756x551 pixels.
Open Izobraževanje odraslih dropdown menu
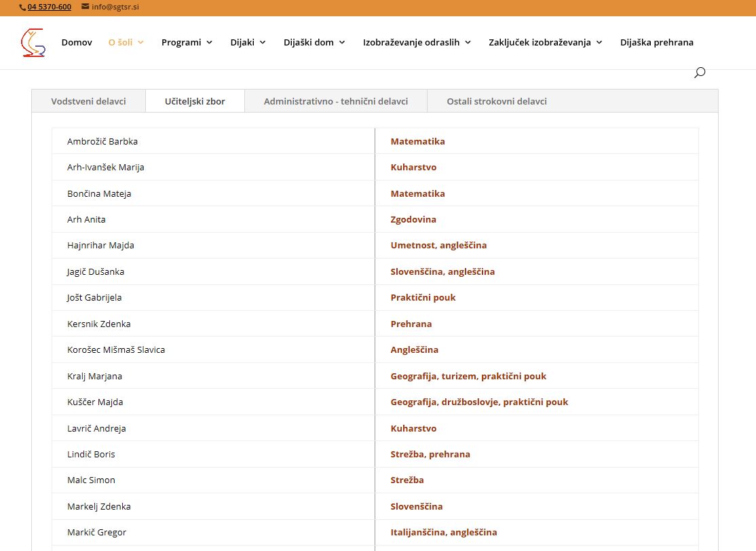pos(417,42)
